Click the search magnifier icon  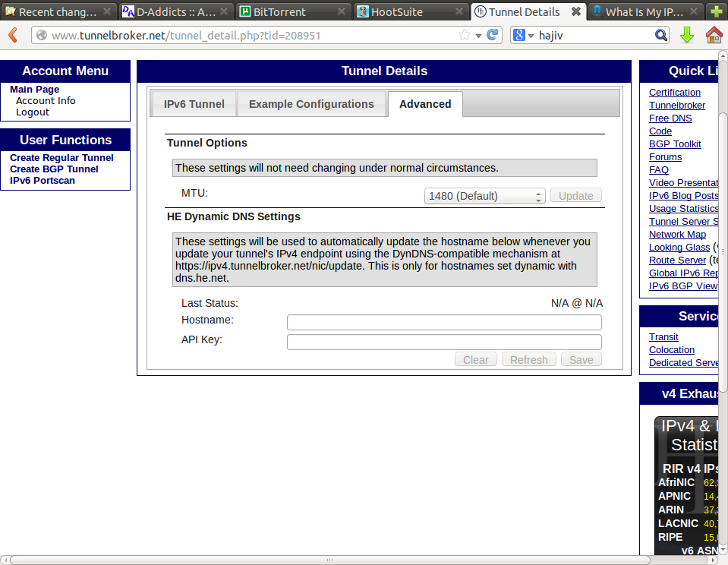[660, 35]
